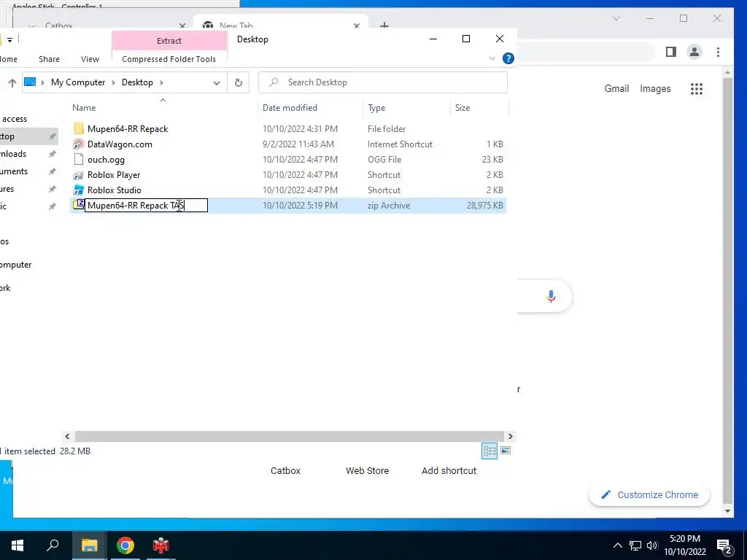The image size is (747, 560).
Task: Open the notification center
Action: (724, 547)
